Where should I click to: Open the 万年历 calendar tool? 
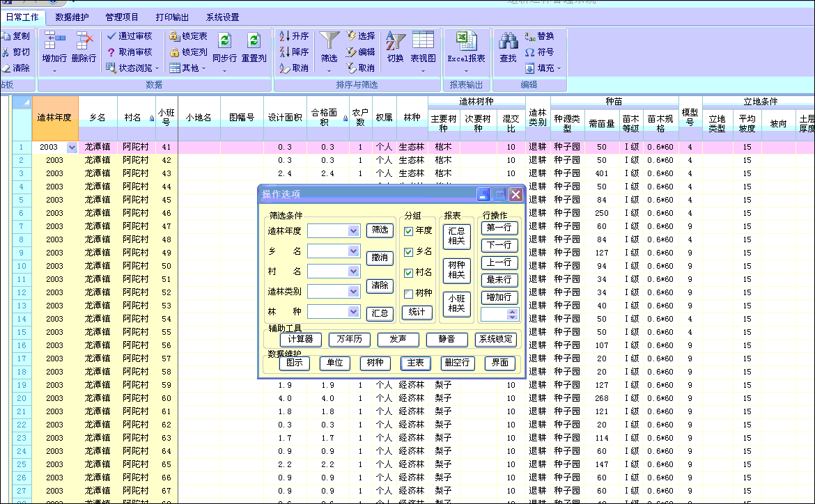[349, 340]
